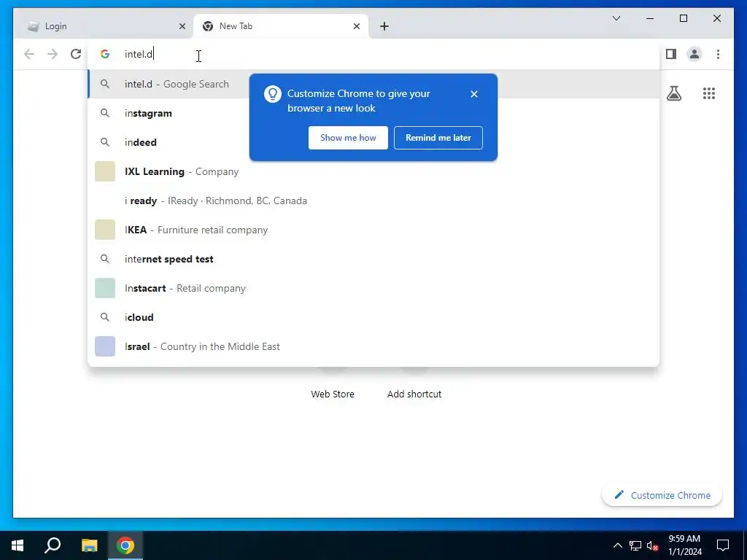Select the New Tab tab
Viewport: 747px width, 560px height.
coord(280,26)
